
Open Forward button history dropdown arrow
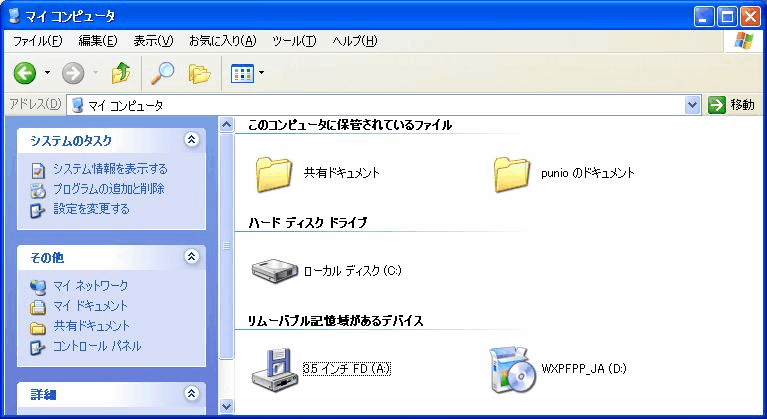(x=95, y=73)
